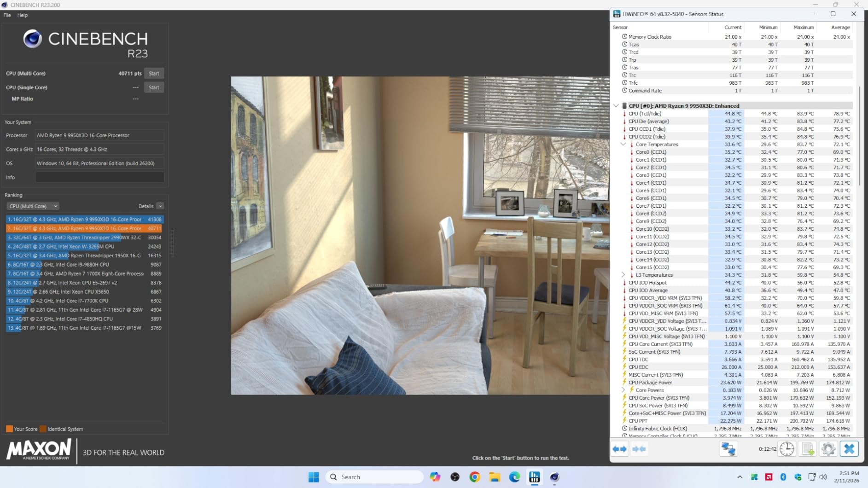868x488 pixels.
Task: Open the File menu in Cinebench
Action: click(x=7, y=15)
